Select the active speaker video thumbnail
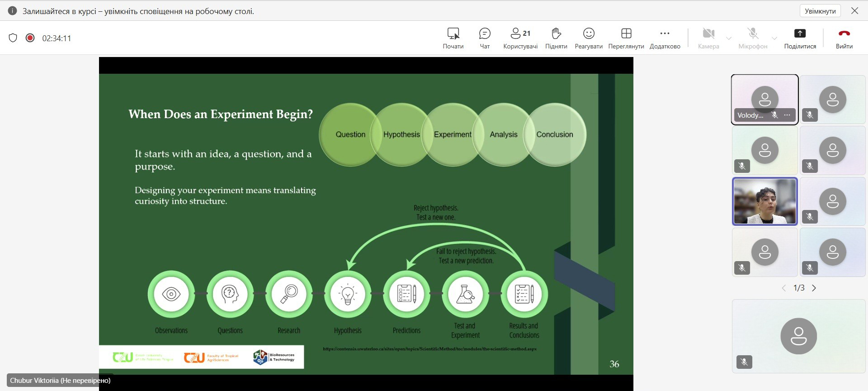 coord(764,201)
